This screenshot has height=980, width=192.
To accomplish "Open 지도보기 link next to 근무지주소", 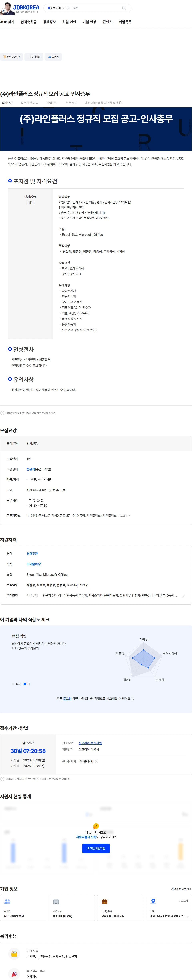I will point(122,516).
